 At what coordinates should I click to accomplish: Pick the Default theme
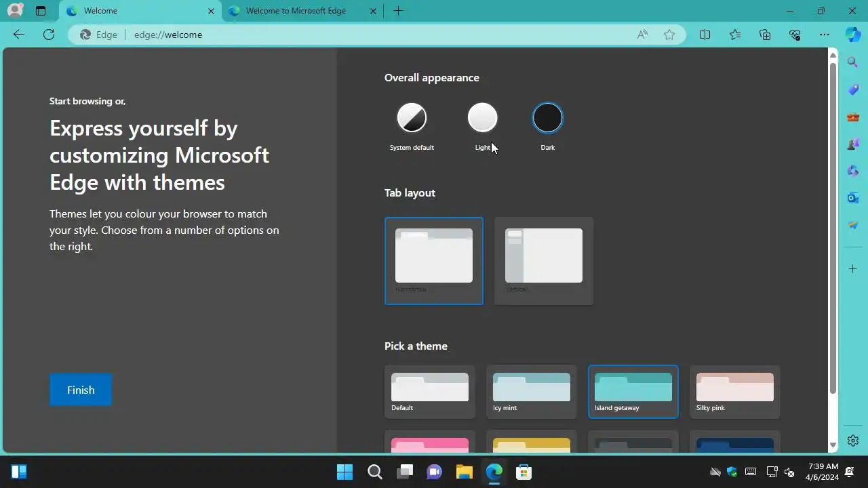pyautogui.click(x=430, y=392)
